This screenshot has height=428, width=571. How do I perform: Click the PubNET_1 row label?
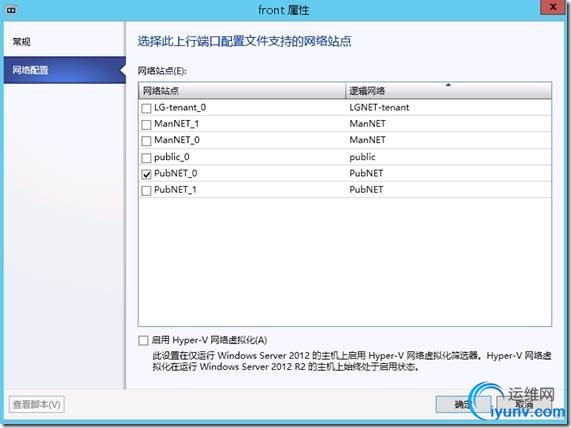pos(175,189)
